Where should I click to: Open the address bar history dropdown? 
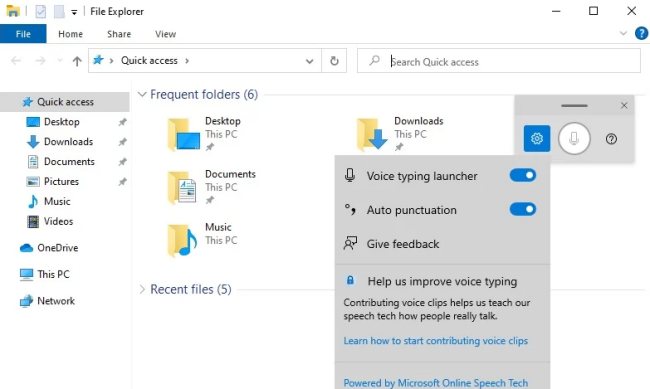(x=309, y=61)
